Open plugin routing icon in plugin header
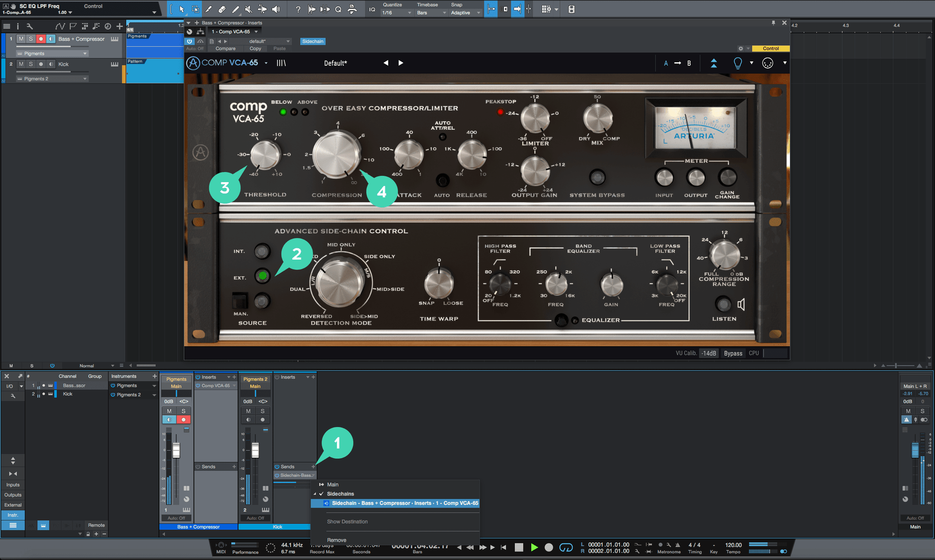 [x=200, y=32]
